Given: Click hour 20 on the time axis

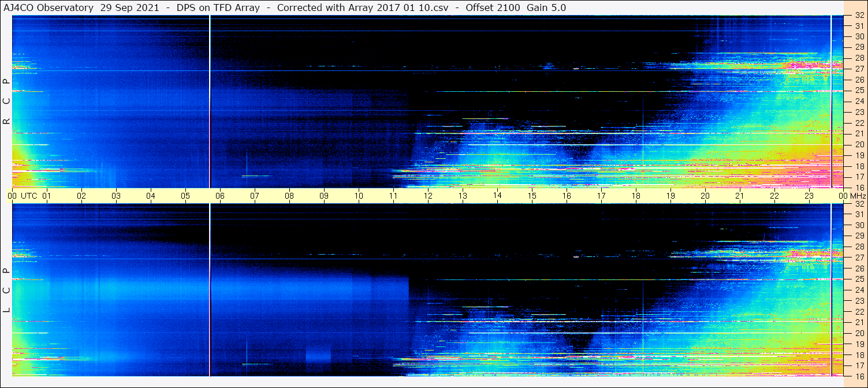Looking at the screenshot, I should click(705, 196).
